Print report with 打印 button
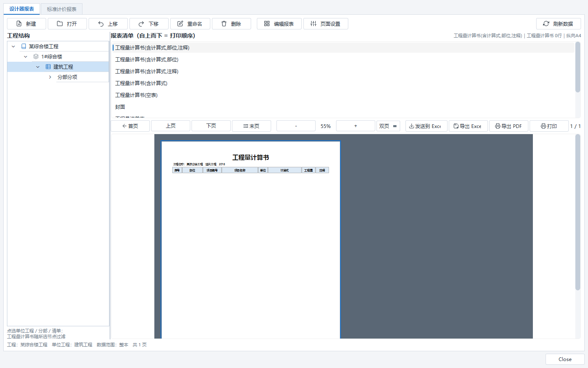Image resolution: width=588 pixels, height=368 pixels. coord(549,126)
